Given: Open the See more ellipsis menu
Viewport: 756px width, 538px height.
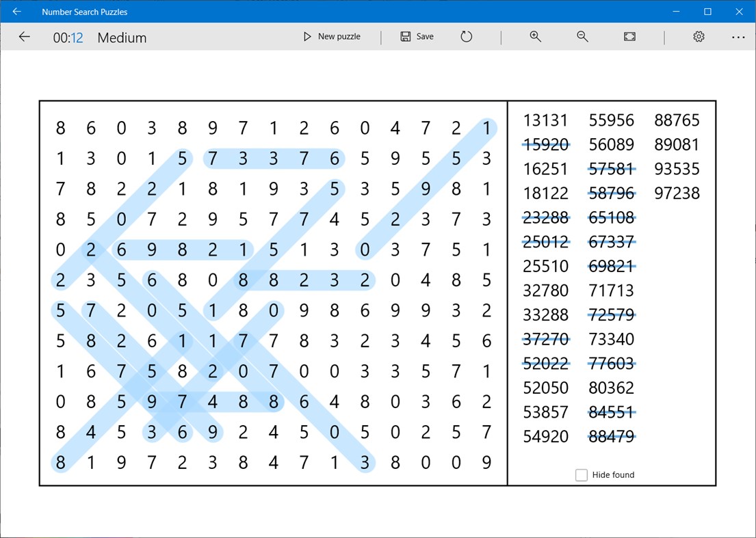Looking at the screenshot, I should click(738, 36).
